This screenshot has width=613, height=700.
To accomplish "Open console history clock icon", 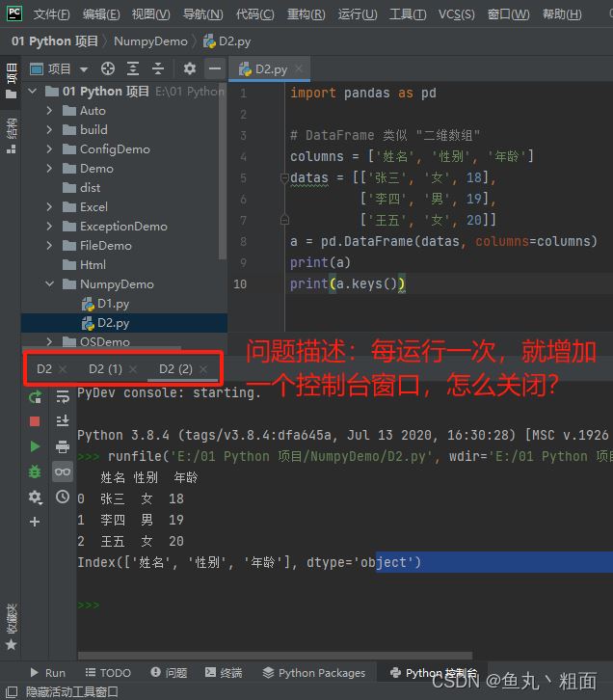I will point(63,497).
